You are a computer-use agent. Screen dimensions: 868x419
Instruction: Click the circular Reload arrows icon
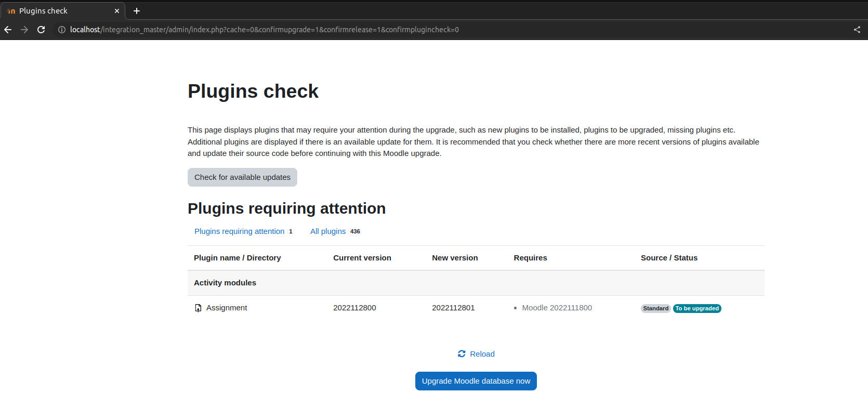tap(462, 353)
